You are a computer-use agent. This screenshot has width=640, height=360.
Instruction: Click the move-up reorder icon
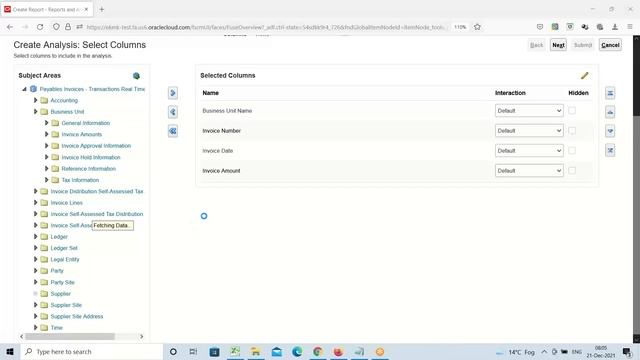click(x=610, y=112)
